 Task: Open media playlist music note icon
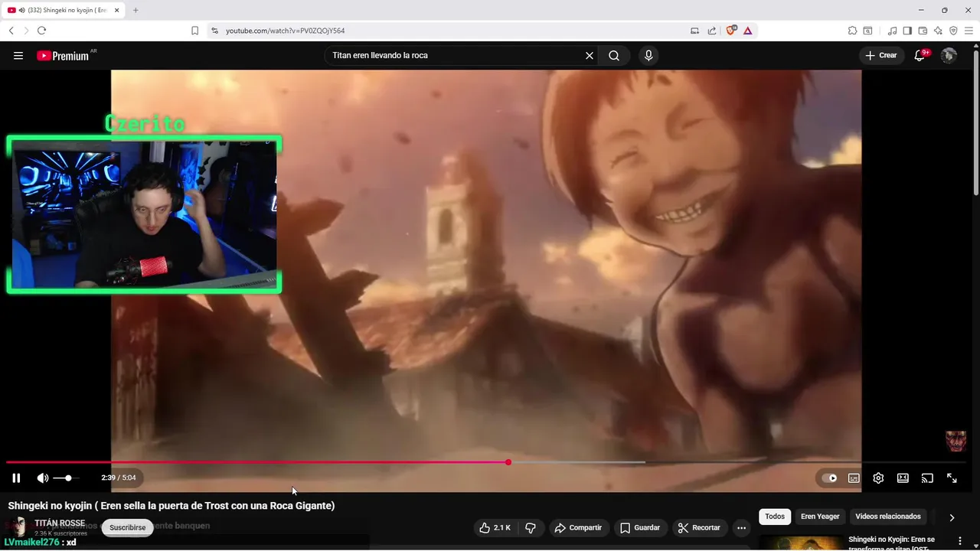coord(892,31)
